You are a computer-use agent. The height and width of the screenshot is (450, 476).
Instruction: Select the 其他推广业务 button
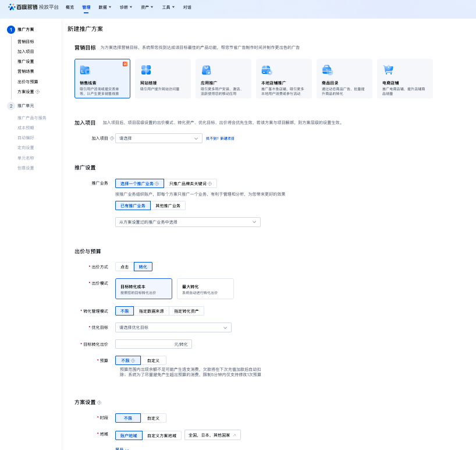pyautogui.click(x=169, y=205)
